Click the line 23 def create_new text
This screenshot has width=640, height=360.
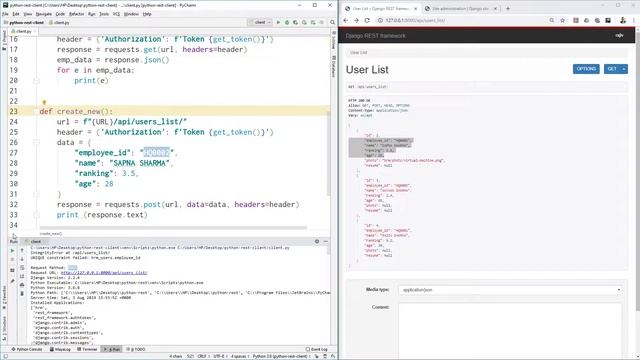pos(76,111)
